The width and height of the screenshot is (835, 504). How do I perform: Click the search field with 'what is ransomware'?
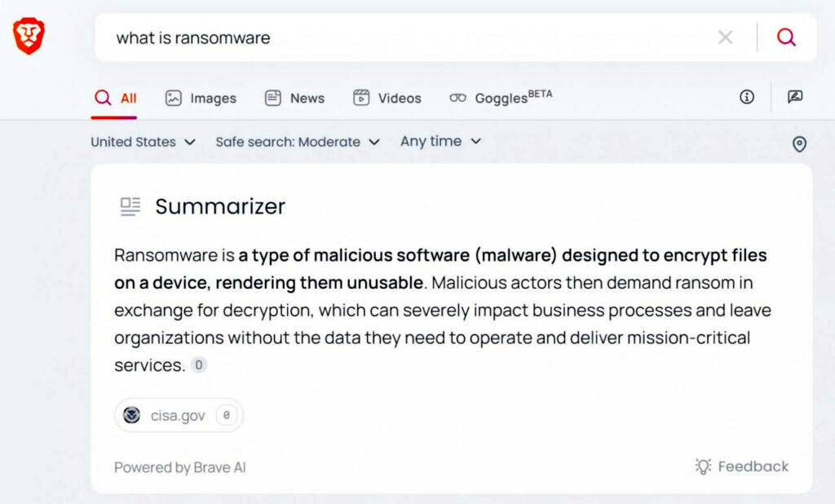click(408, 38)
